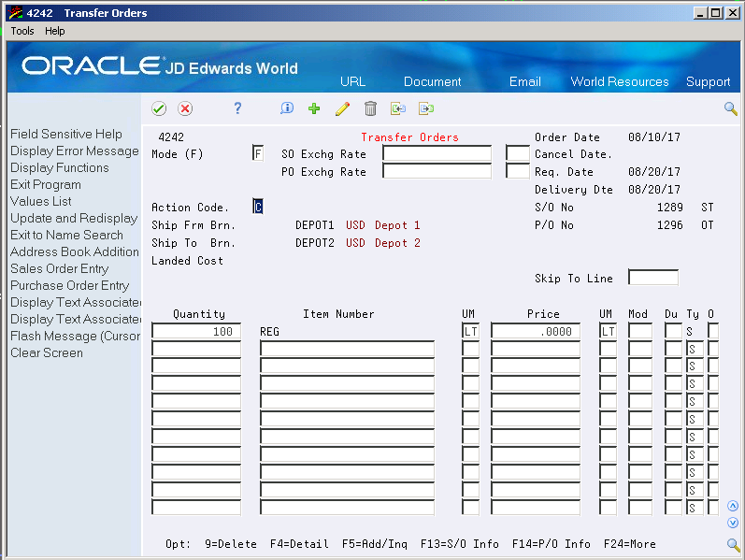Viewport: 745px width, 560px height.
Task: Choose Update and Redisplay
Action: pyautogui.click(x=74, y=218)
